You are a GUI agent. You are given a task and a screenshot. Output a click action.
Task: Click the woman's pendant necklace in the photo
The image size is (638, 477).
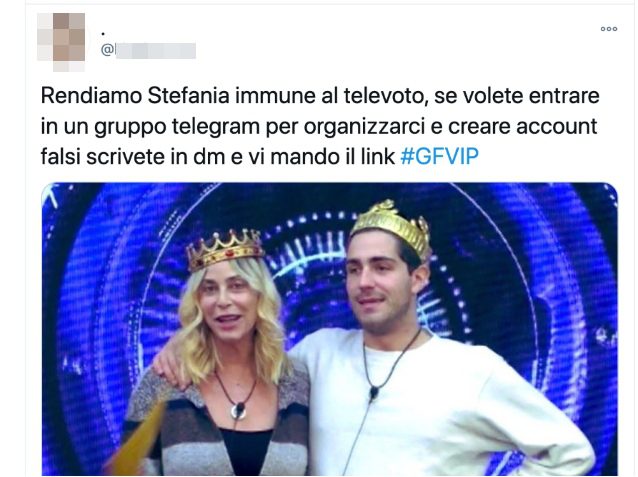click(x=237, y=410)
